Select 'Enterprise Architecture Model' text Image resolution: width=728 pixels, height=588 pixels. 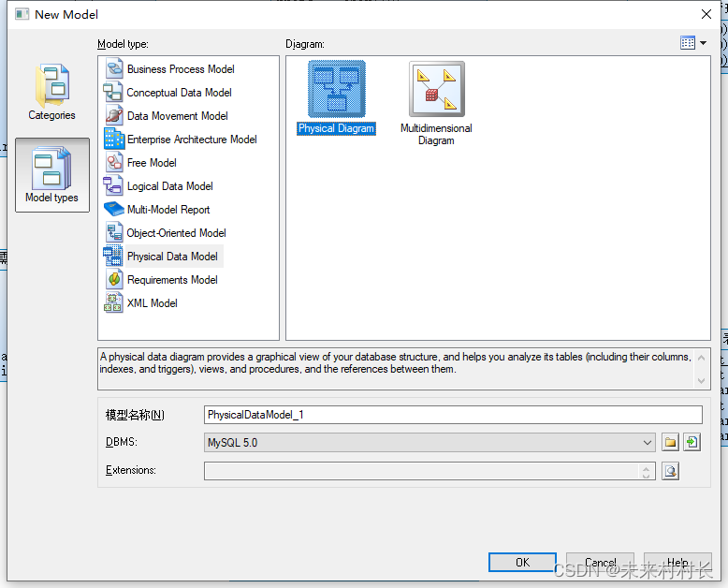(192, 140)
